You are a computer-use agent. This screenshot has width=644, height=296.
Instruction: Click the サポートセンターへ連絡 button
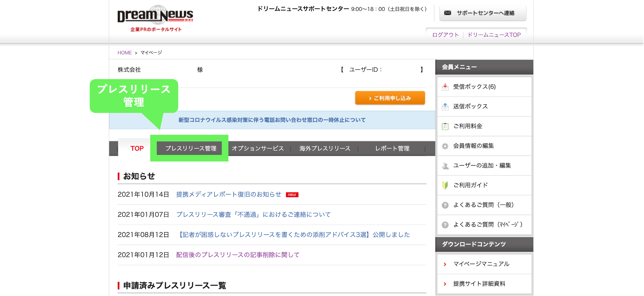tap(483, 13)
